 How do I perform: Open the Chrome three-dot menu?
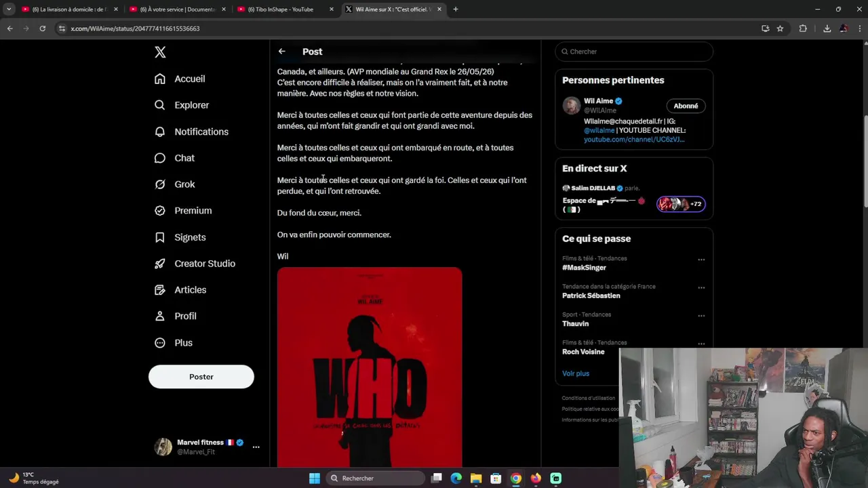[860, 28]
